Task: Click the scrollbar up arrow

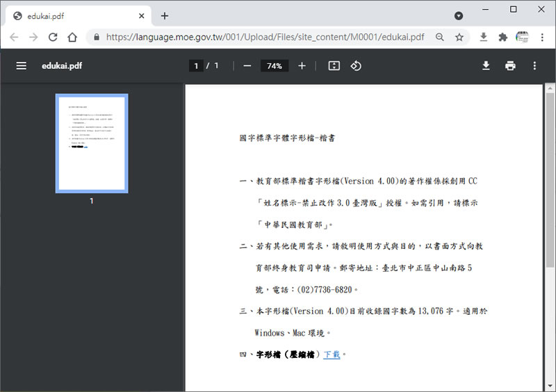Action: point(550,88)
